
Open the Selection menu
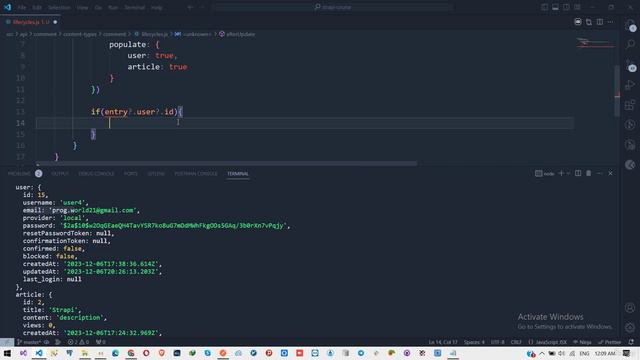tap(59, 7)
